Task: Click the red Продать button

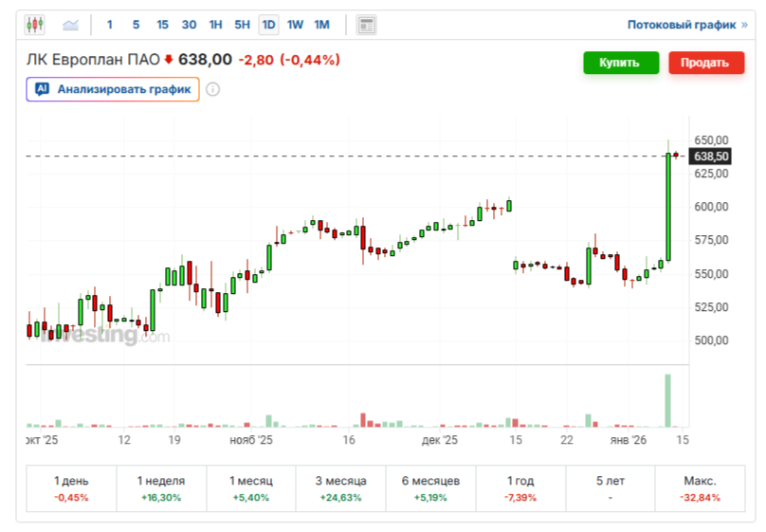Action: pos(706,63)
